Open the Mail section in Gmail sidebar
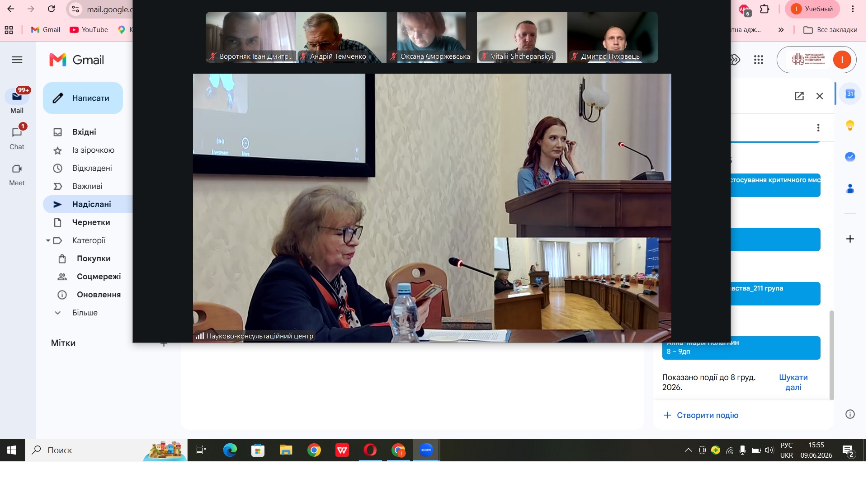This screenshot has height=488, width=868. click(17, 100)
